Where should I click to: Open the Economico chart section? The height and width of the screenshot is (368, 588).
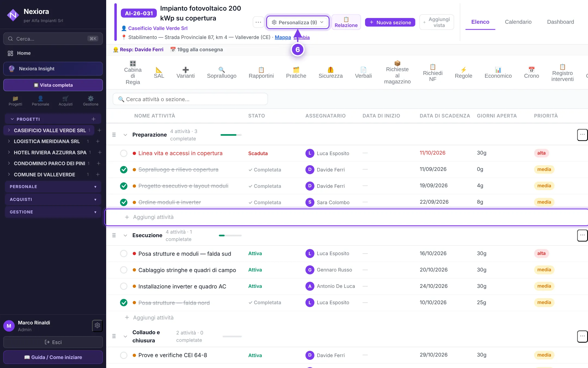coord(498,73)
